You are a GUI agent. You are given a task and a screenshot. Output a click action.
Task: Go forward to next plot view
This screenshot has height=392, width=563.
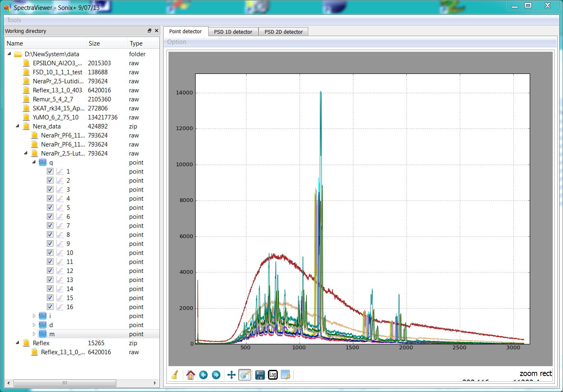pyautogui.click(x=216, y=375)
